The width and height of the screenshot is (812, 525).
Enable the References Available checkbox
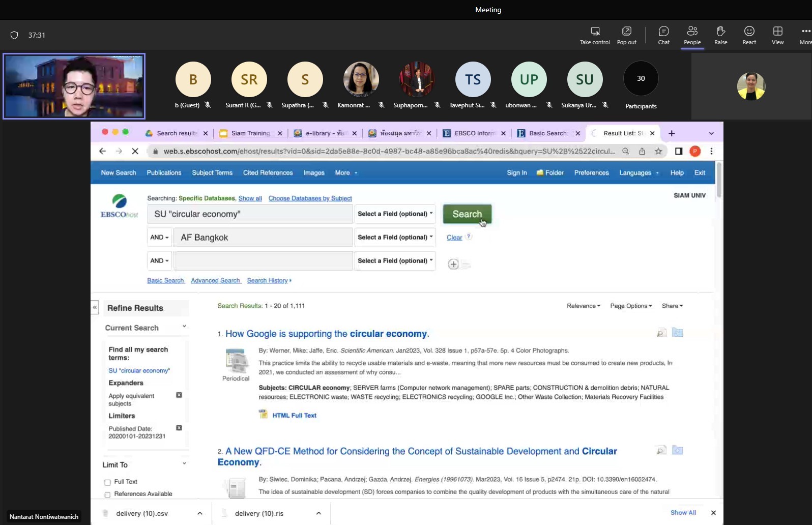[107, 494]
